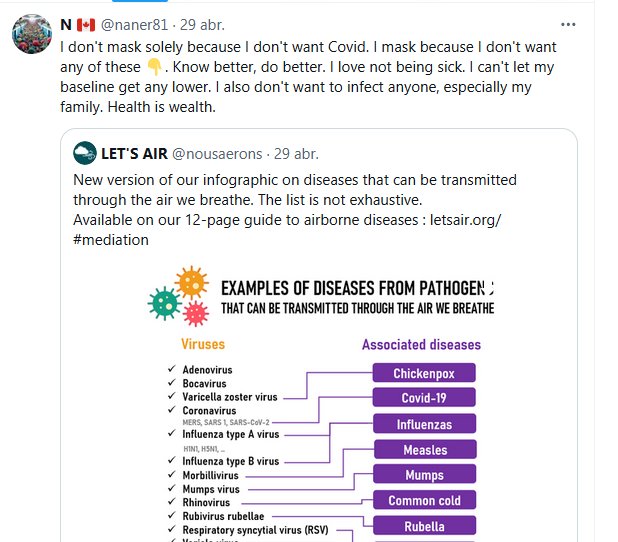Click the virus icons in the infographic header
The image size is (618, 542).
pyautogui.click(x=180, y=296)
